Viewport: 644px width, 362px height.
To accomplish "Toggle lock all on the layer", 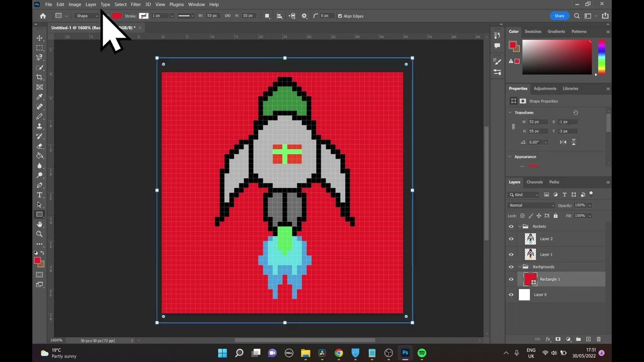I will click(x=555, y=216).
